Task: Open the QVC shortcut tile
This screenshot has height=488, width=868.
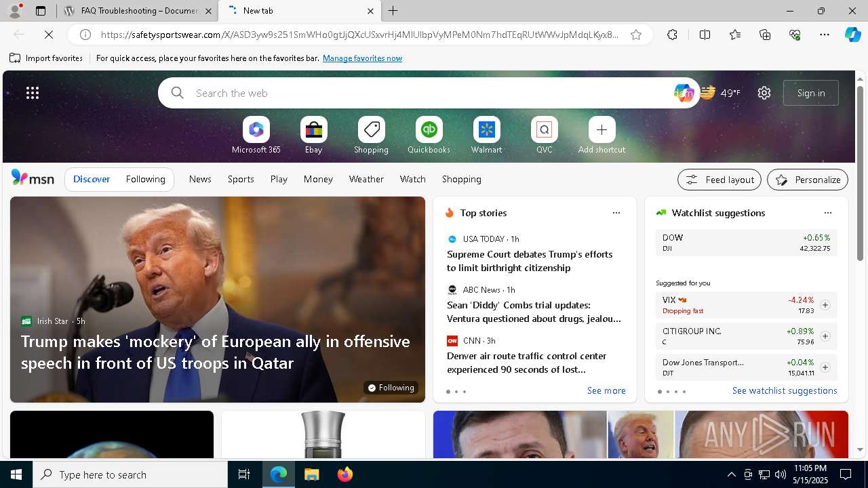Action: 544,135
